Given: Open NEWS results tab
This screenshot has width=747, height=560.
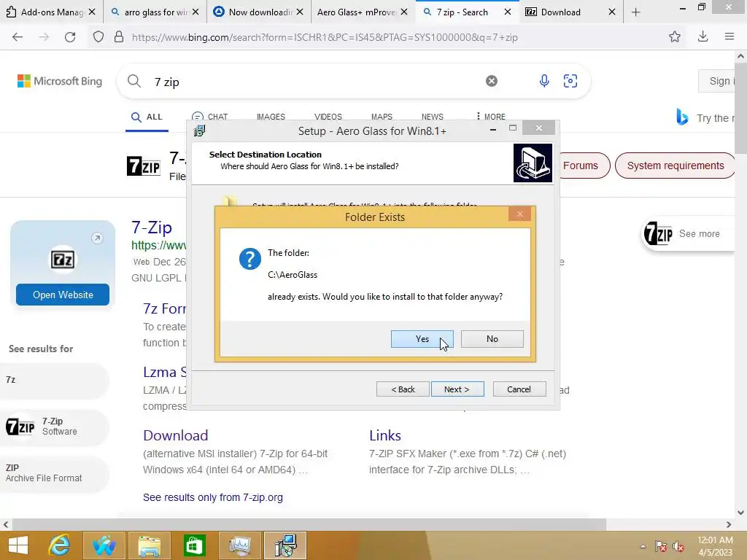Looking at the screenshot, I should tap(432, 117).
